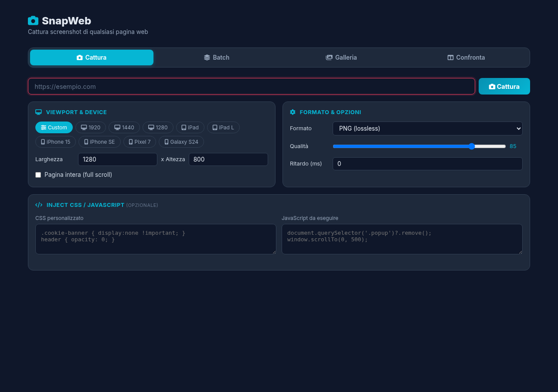
Task: Click the gear icon beside Formato & Opzioni
Action: tap(293, 112)
